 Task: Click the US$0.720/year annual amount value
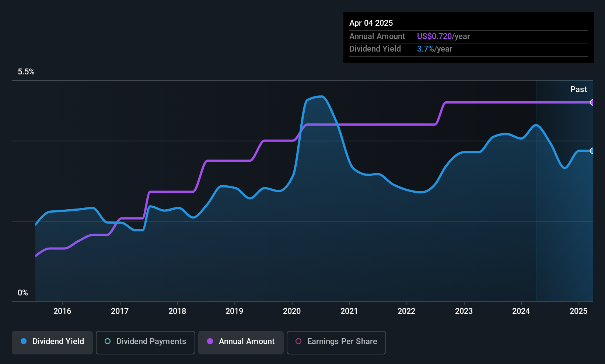443,36
